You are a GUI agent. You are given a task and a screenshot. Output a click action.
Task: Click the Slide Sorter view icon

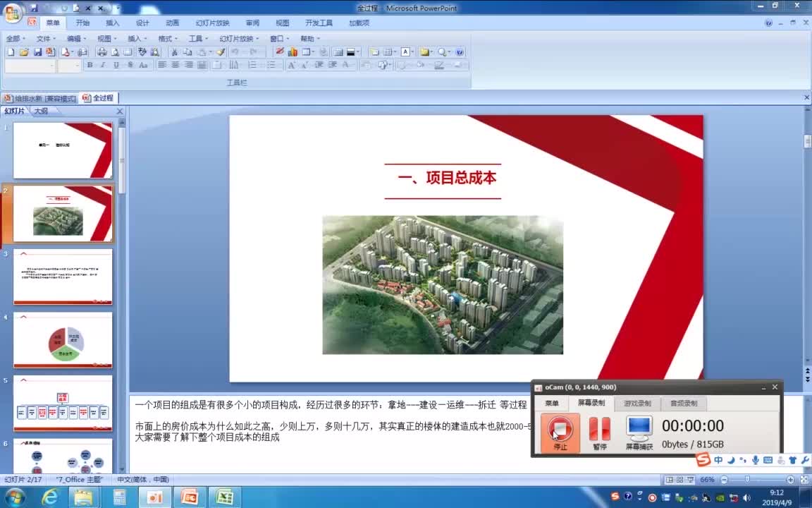pos(680,480)
